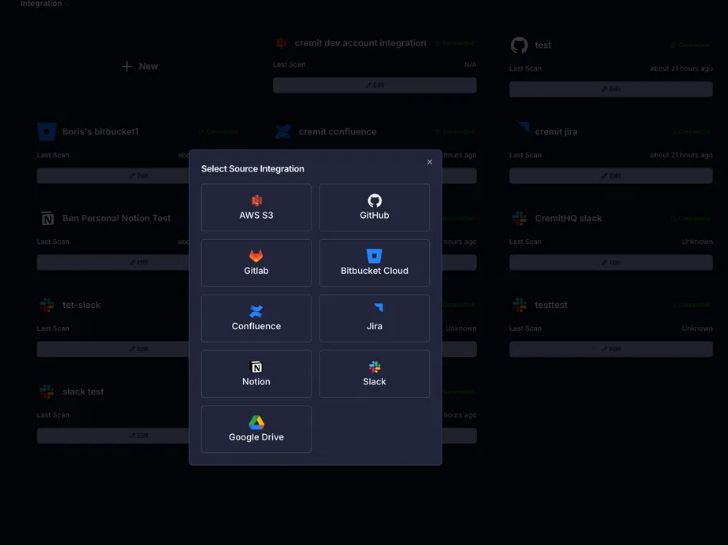This screenshot has height=545, width=728.
Task: Click the Slack logo on slack test card
Action: click(47, 392)
